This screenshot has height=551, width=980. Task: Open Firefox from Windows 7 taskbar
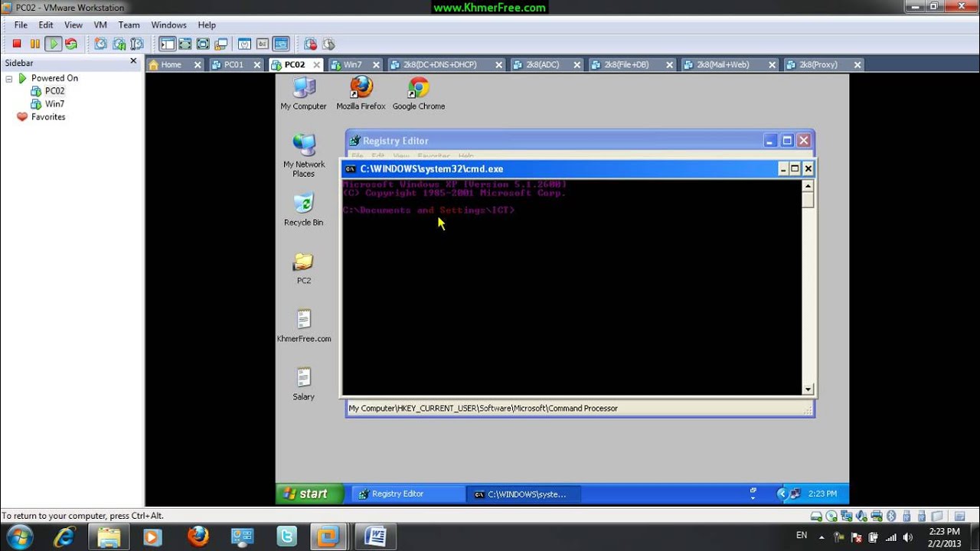tap(198, 536)
